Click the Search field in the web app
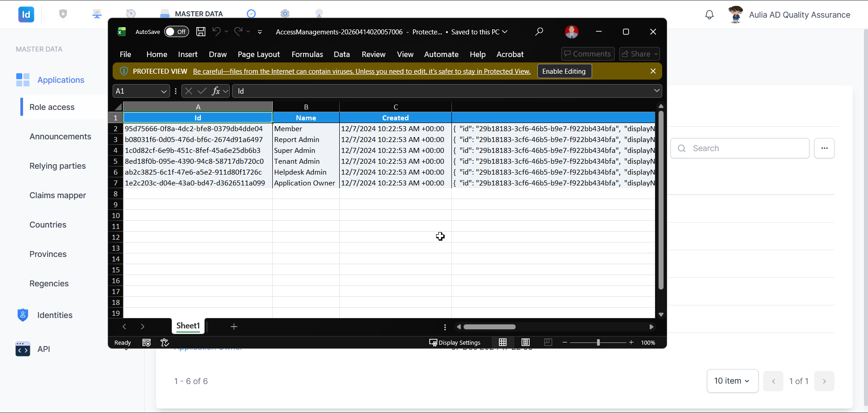The width and height of the screenshot is (868, 413). 740,148
